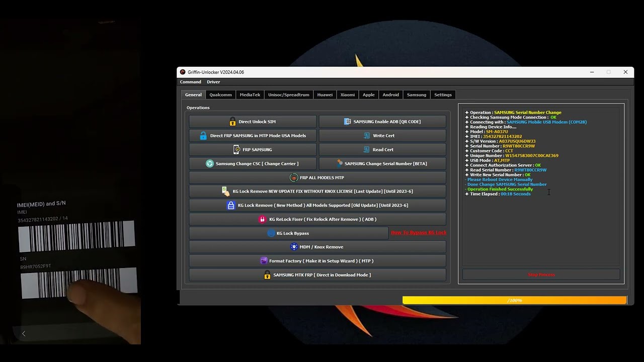Open the MediaTek tab
The image size is (644, 362).
coord(250,95)
